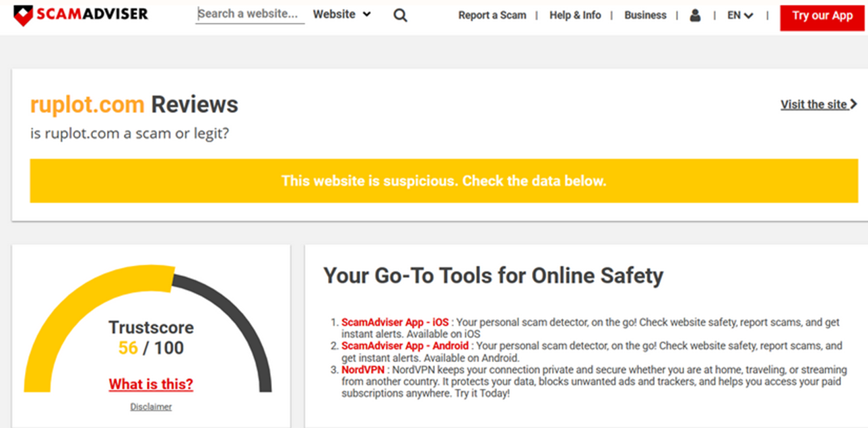Go to the Business menu item
This screenshot has width=868, height=428.
coord(645,15)
